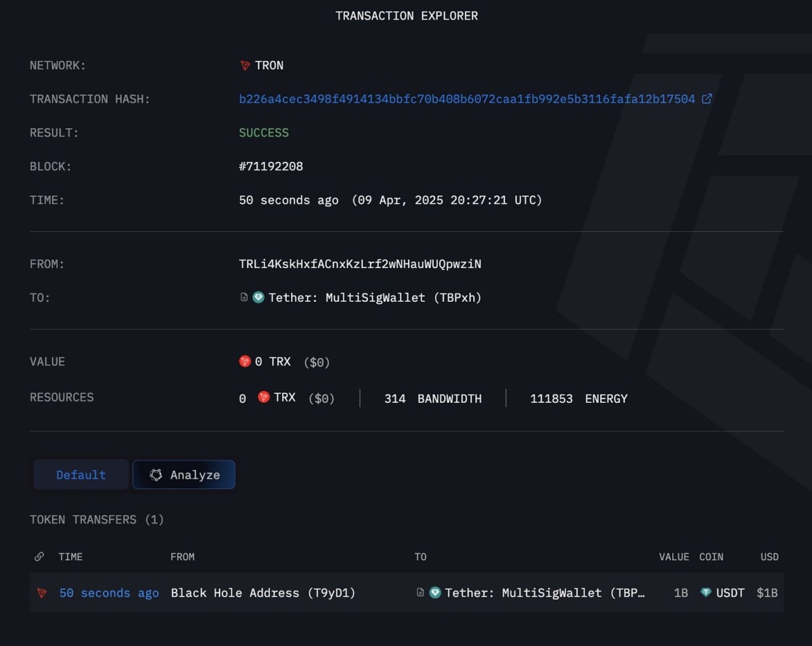Click the TIME column header
Viewport: 812px width, 646px height.
pos(70,557)
